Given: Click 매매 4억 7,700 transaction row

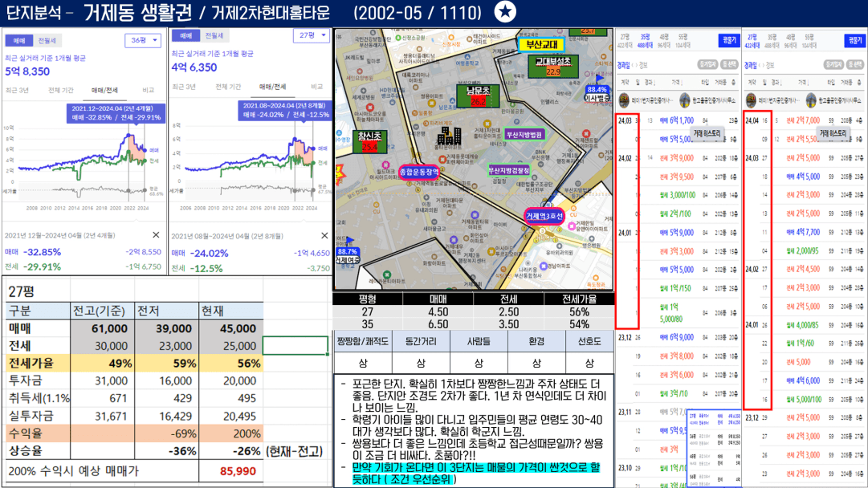Looking at the screenshot, I should (x=805, y=233).
